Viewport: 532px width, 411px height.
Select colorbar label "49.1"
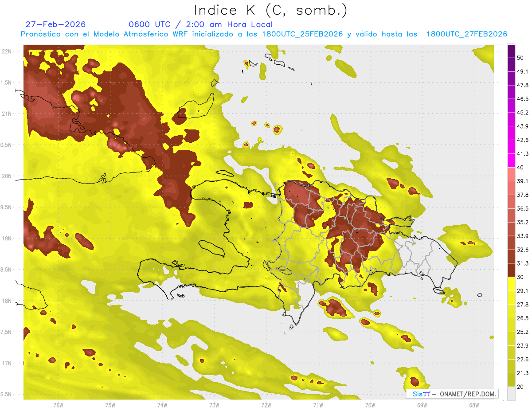[523, 71]
